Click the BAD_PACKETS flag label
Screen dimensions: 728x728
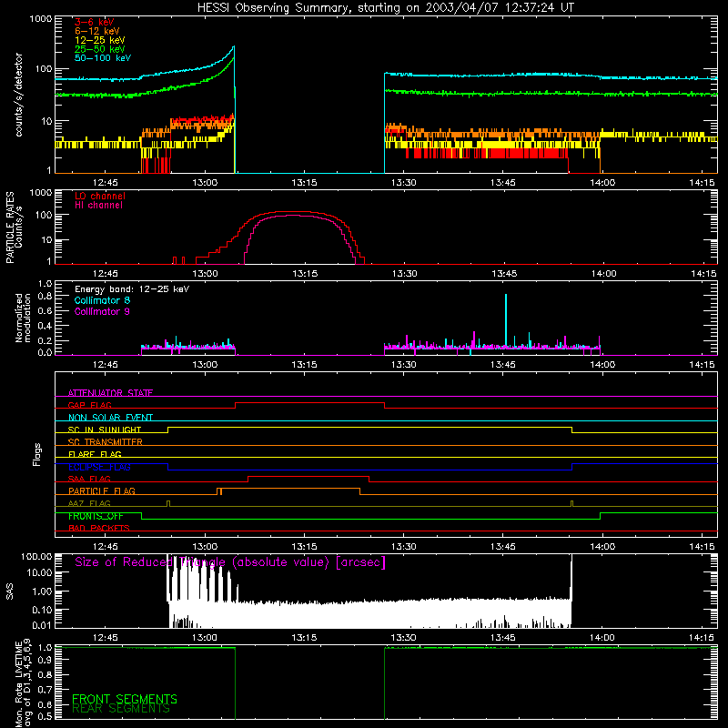click(99, 528)
